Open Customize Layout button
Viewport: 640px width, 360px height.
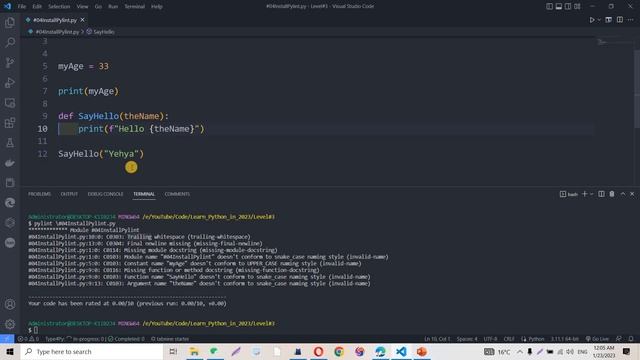tap(577, 6)
